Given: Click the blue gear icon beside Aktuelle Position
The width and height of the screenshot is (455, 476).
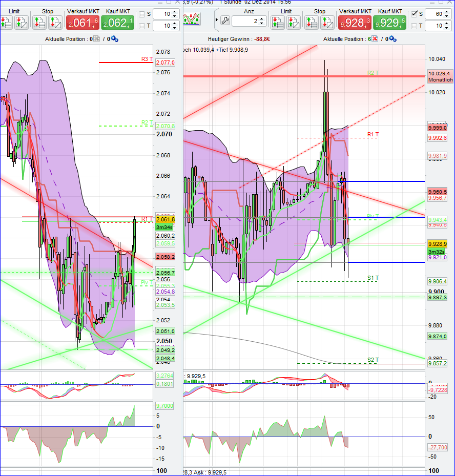Looking at the screenshot, I should coord(392,39).
